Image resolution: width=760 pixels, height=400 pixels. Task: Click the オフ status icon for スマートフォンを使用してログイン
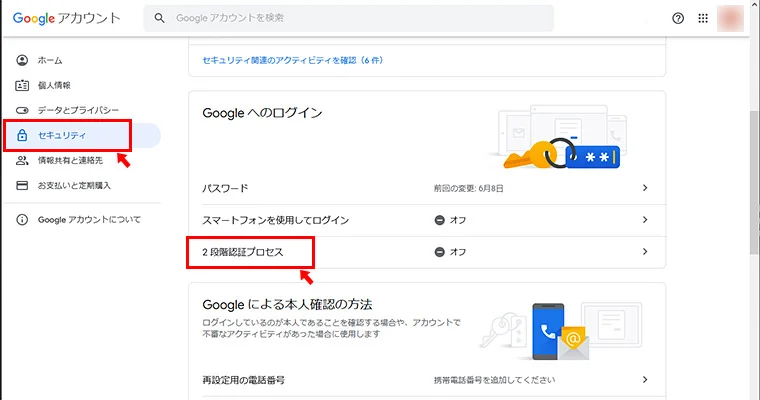click(x=440, y=220)
